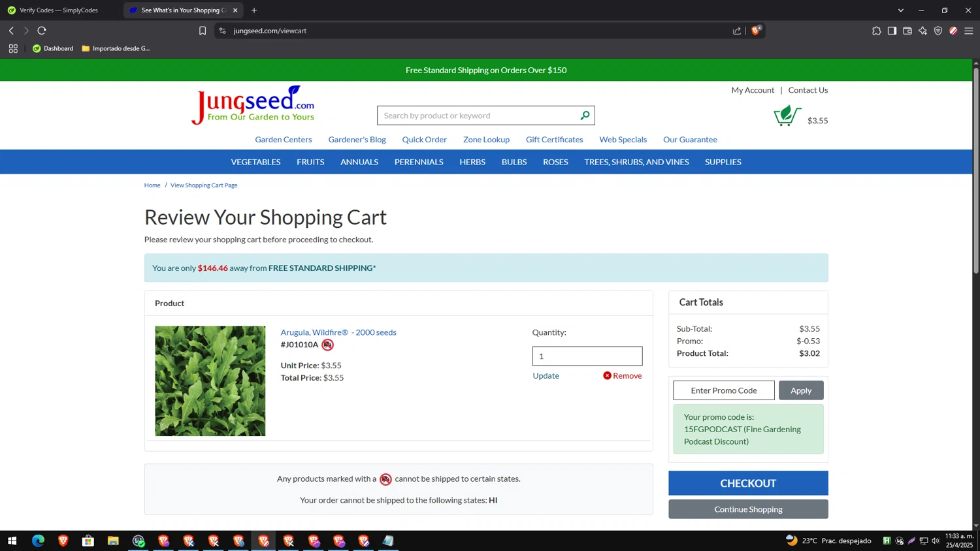This screenshot has height=551, width=980.
Task: Open the PERENNIALS menu
Action: coord(419,162)
